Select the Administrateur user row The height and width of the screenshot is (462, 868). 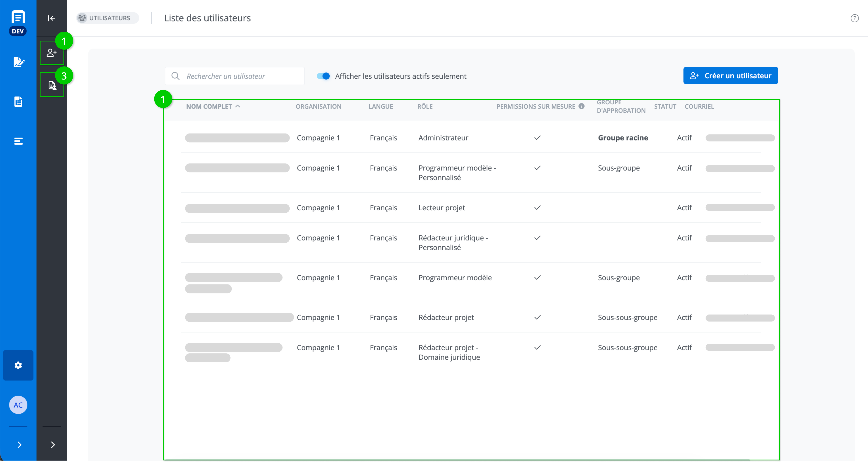point(443,138)
